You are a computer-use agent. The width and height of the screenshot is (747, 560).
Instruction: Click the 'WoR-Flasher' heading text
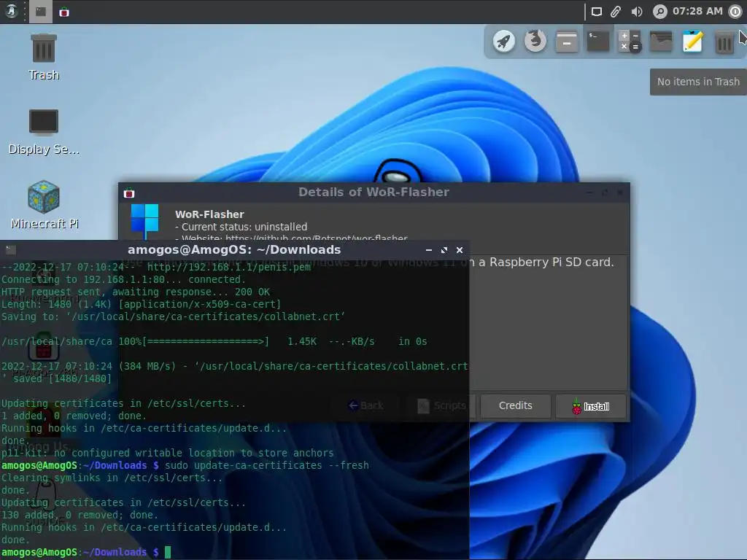point(209,214)
